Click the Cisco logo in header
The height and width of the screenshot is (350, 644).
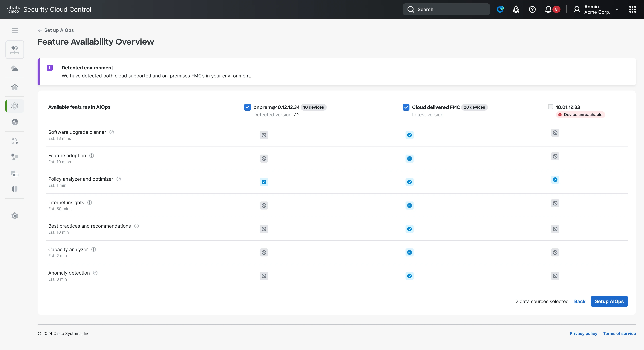click(x=13, y=9)
